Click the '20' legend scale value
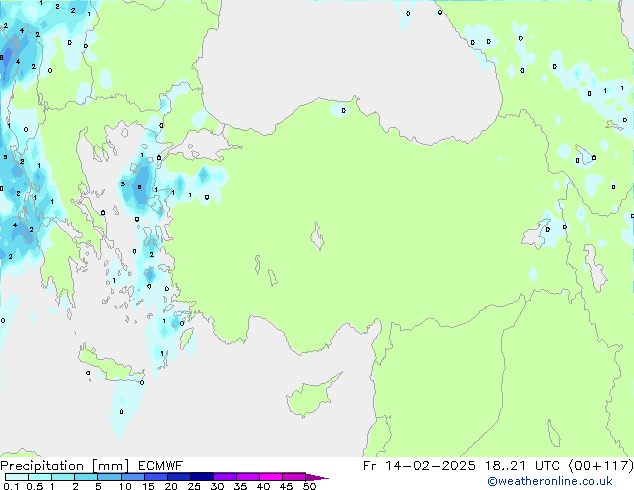634x490 pixels. tap(171, 486)
